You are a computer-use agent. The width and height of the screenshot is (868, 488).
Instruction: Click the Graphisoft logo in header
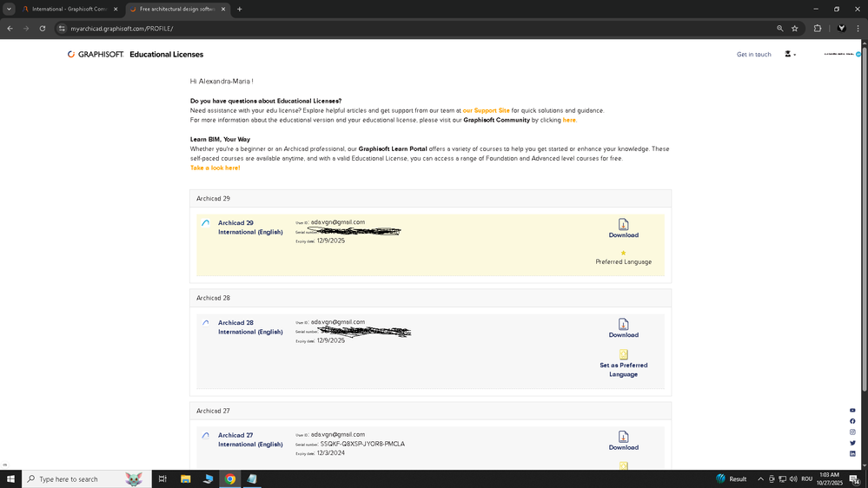pos(96,54)
